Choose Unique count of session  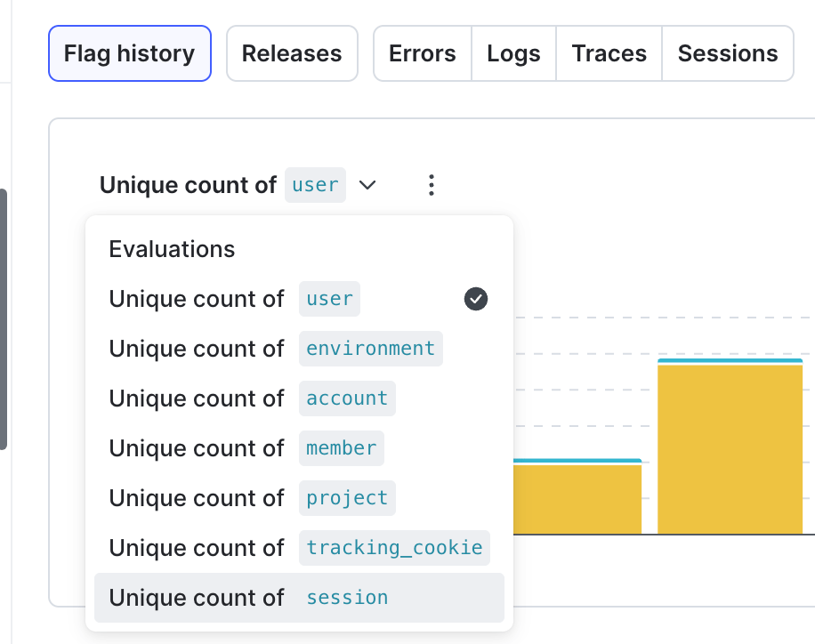[x=299, y=598]
